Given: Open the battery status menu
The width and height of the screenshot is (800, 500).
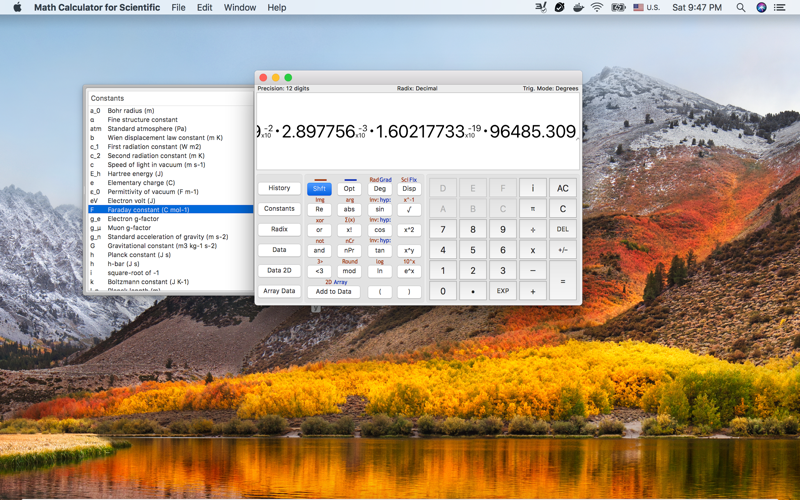Looking at the screenshot, I should tap(618, 7).
